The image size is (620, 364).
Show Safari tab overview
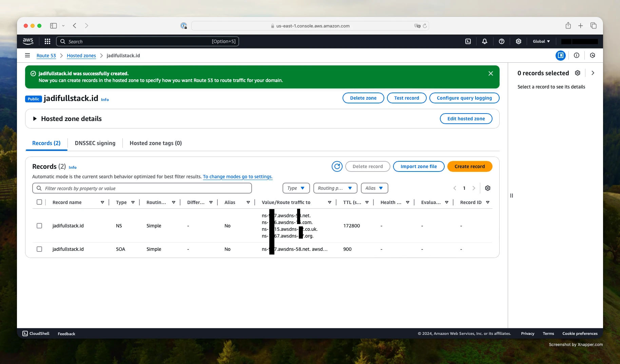(594, 26)
